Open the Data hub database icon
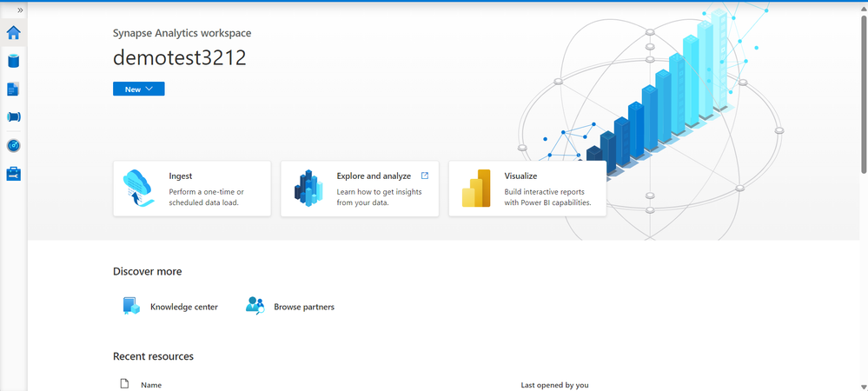Image resolution: width=868 pixels, height=391 pixels. (13, 60)
